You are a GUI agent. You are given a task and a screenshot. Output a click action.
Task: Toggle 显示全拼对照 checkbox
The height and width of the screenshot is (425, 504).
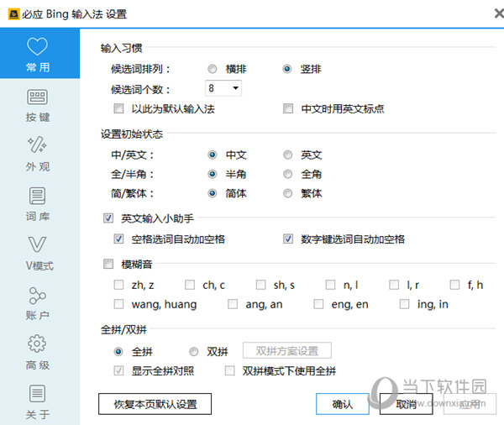(118, 370)
